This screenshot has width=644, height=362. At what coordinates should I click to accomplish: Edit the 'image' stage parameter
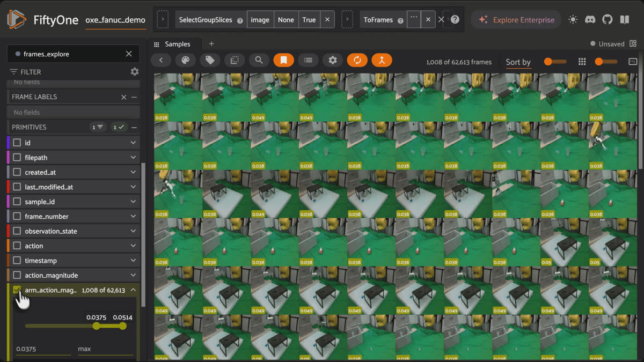260,20
